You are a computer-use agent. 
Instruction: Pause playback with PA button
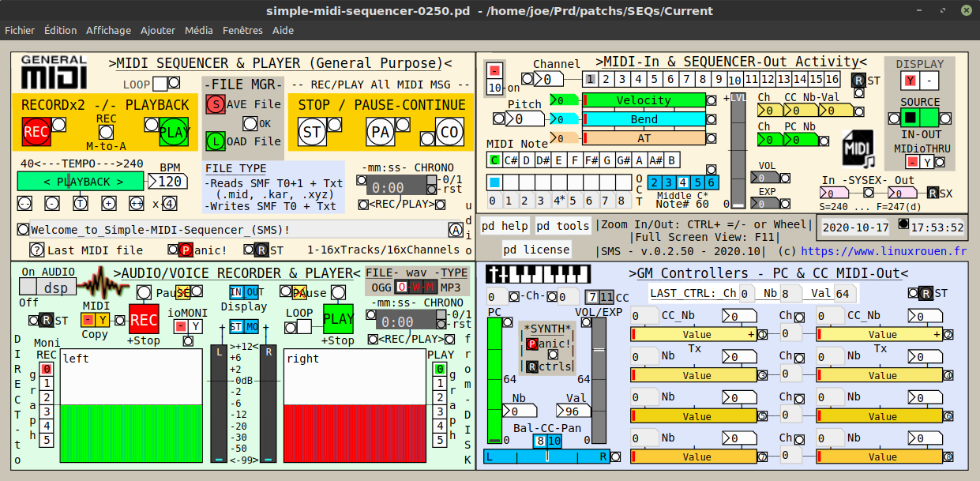click(x=381, y=132)
